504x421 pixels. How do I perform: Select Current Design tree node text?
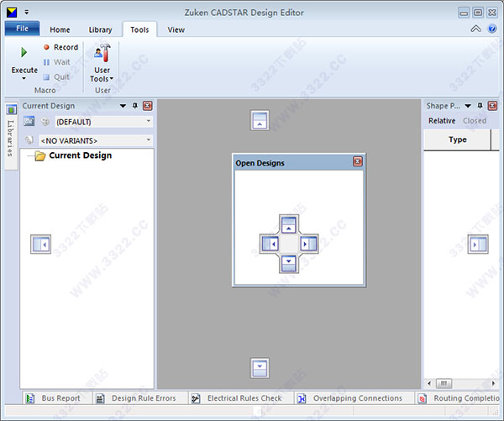pyautogui.click(x=81, y=155)
